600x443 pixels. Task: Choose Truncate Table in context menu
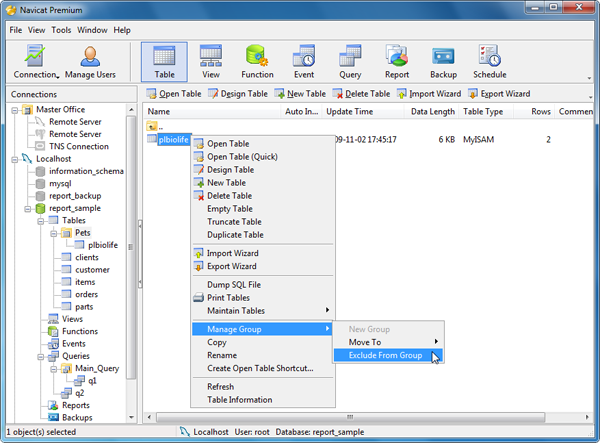[262, 222]
